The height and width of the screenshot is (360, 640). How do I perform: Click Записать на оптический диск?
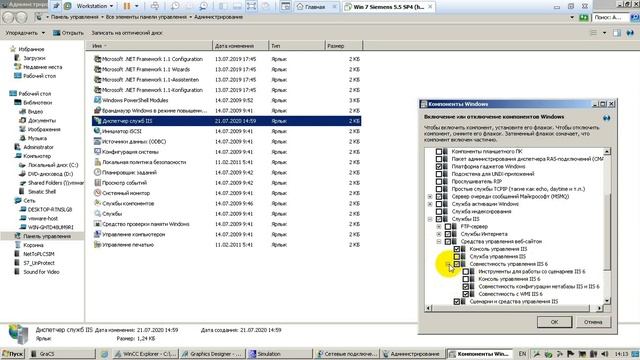pyautogui.click(x=127, y=33)
